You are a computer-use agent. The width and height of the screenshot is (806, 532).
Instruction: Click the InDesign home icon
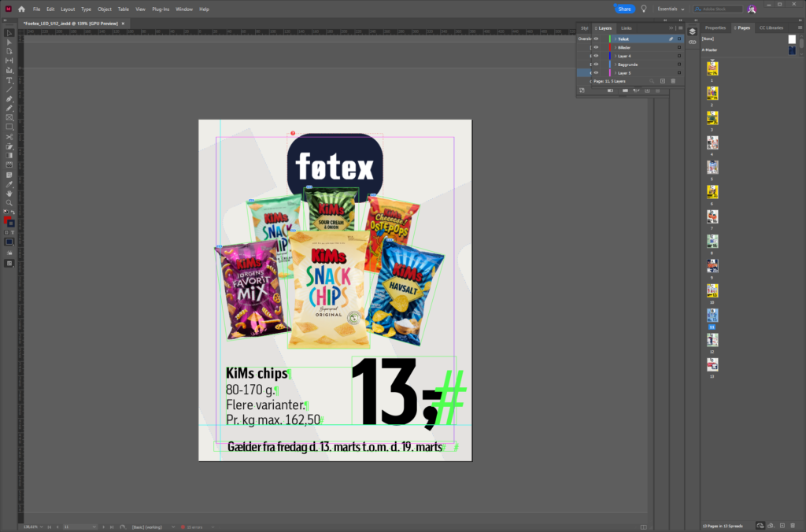coord(21,9)
